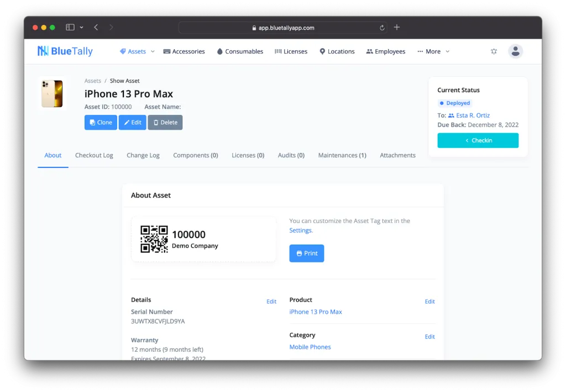Image resolution: width=566 pixels, height=392 pixels.
Task: Expand the Assets menu chevron
Action: (153, 51)
